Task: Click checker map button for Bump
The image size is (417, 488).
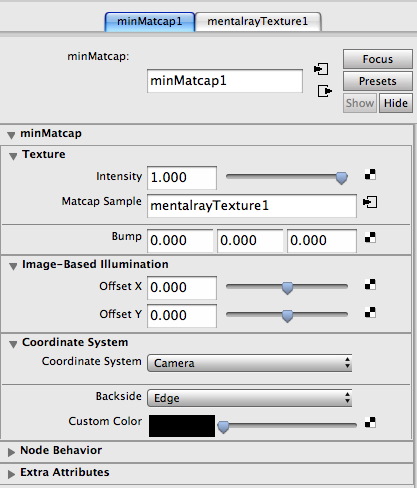Action: 370,237
